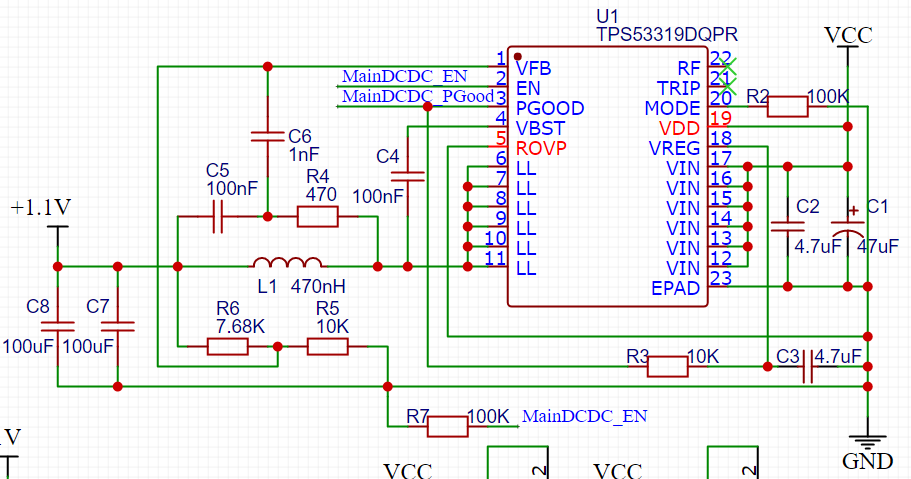Select capacitor C5 plate symbol
Viewport: 911px width, 479px height.
click(217, 217)
